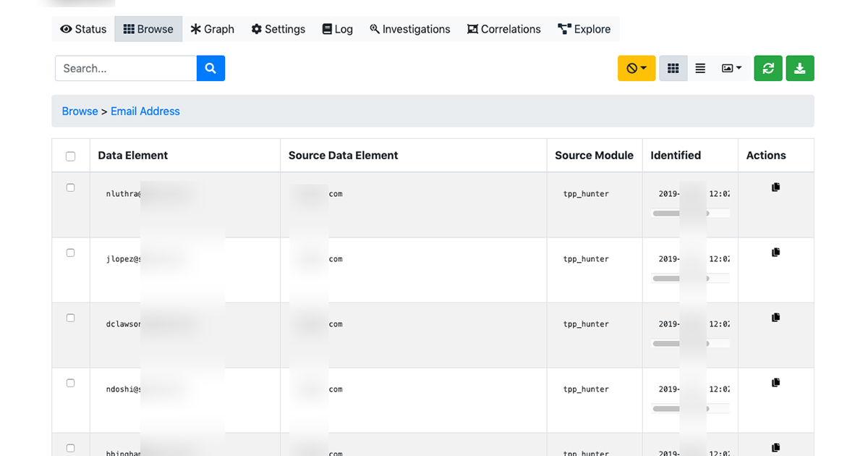
Task: Copy the dclawson row with copy icon
Action: pos(775,318)
